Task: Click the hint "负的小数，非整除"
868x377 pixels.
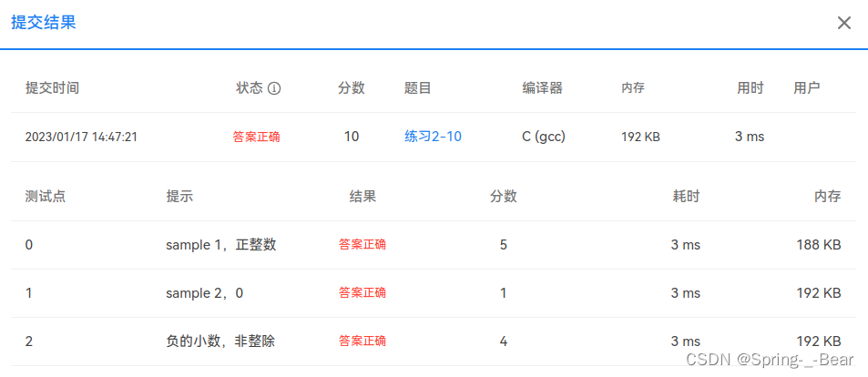Action: point(220,341)
